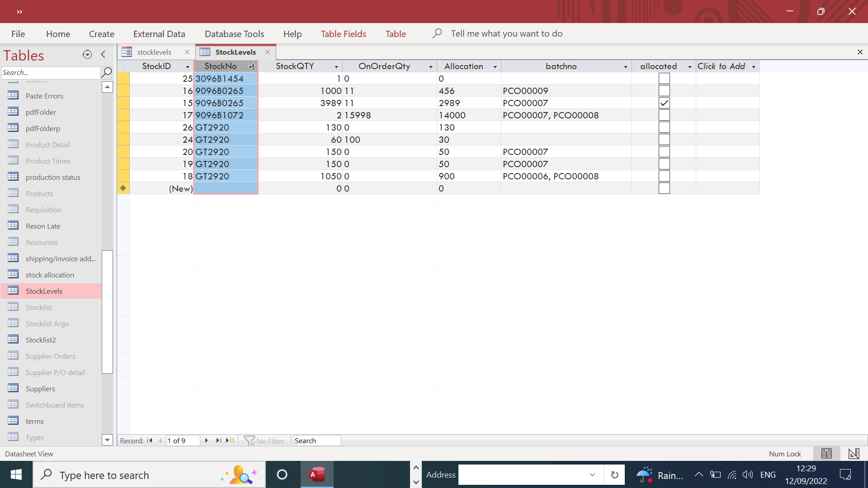Click the record Search input box

click(x=317, y=441)
